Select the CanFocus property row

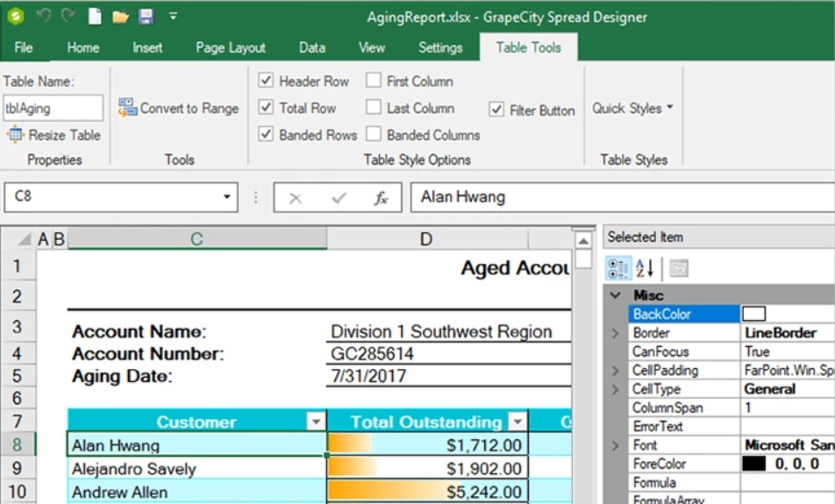coord(732,351)
